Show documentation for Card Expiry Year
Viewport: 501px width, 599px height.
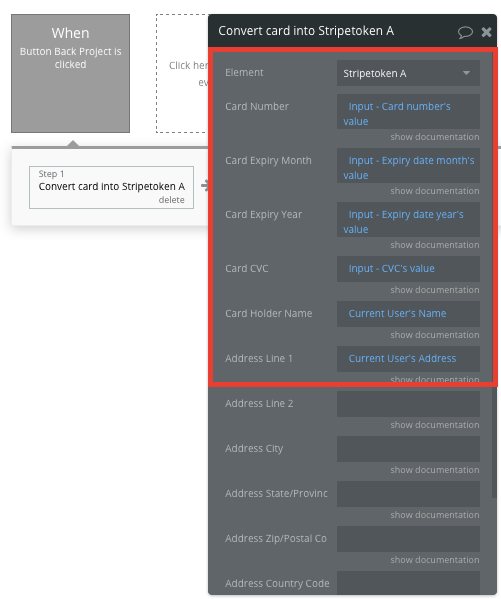[435, 244]
